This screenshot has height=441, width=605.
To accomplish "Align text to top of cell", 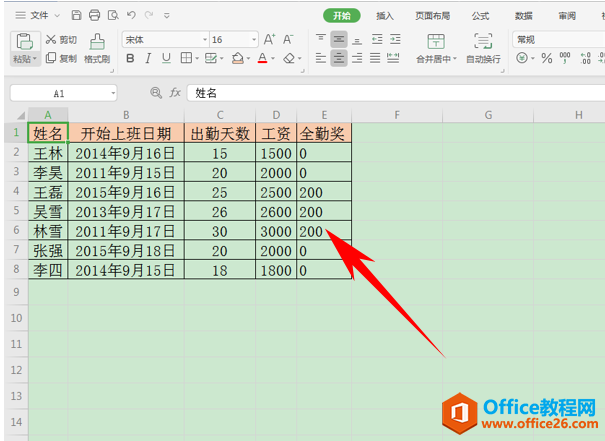I will click(320, 39).
